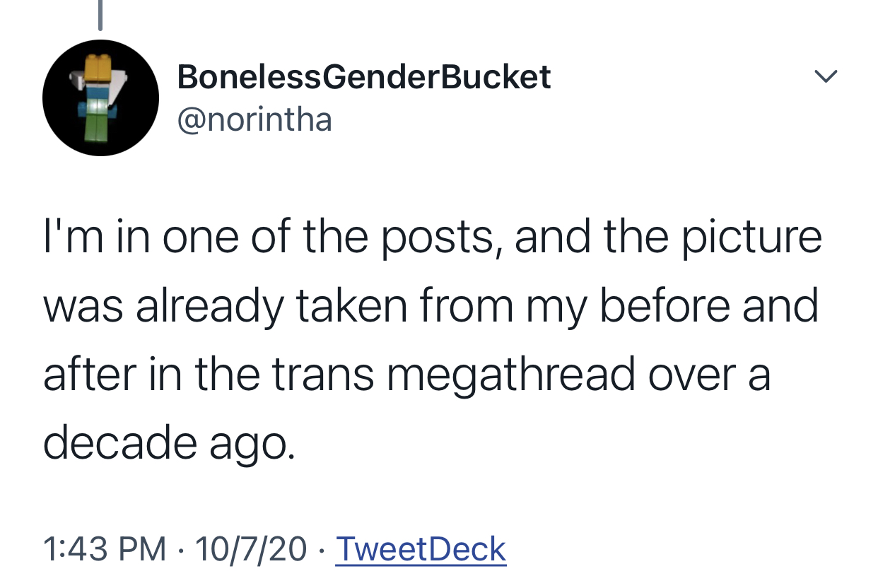Click "before and" in the tweet text
Viewport: 878px width, 588px height.
pos(709,307)
